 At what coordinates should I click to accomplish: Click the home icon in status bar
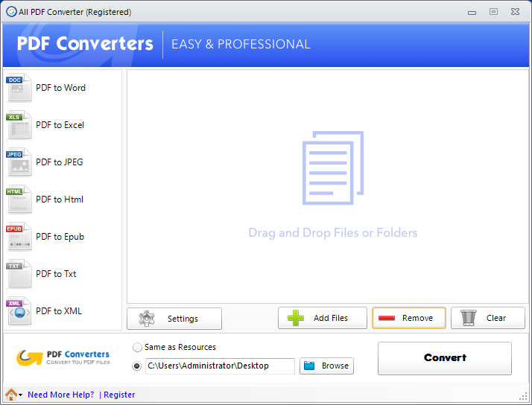tap(11, 395)
